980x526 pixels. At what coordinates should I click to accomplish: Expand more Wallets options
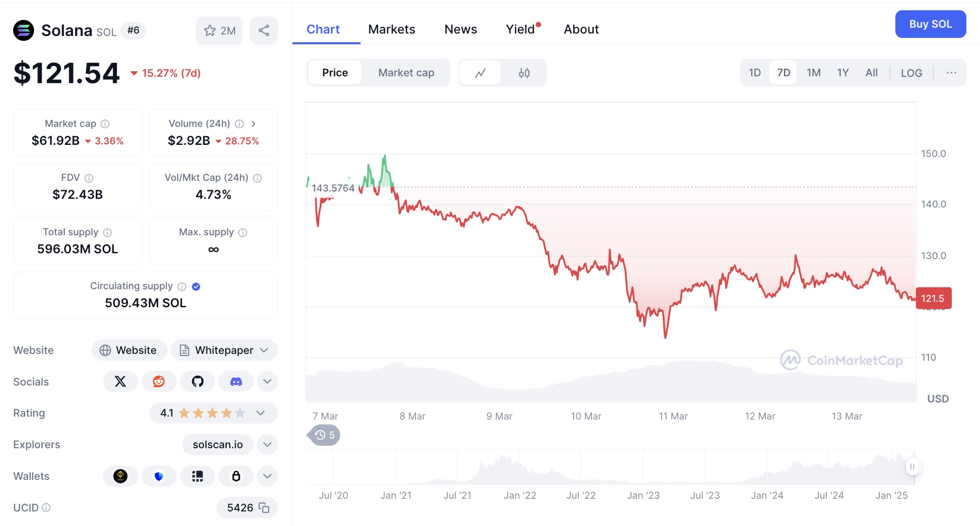[x=267, y=476]
